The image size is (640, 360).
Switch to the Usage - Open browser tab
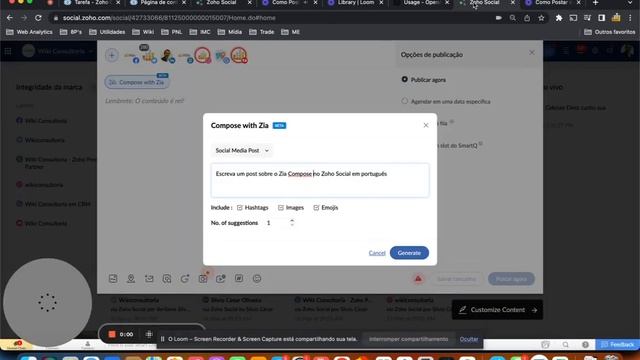(421, 3)
